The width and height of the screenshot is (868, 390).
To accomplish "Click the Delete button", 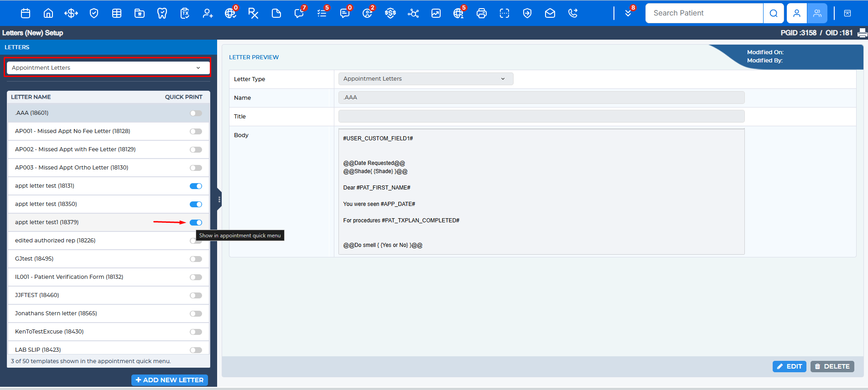I will [832, 366].
